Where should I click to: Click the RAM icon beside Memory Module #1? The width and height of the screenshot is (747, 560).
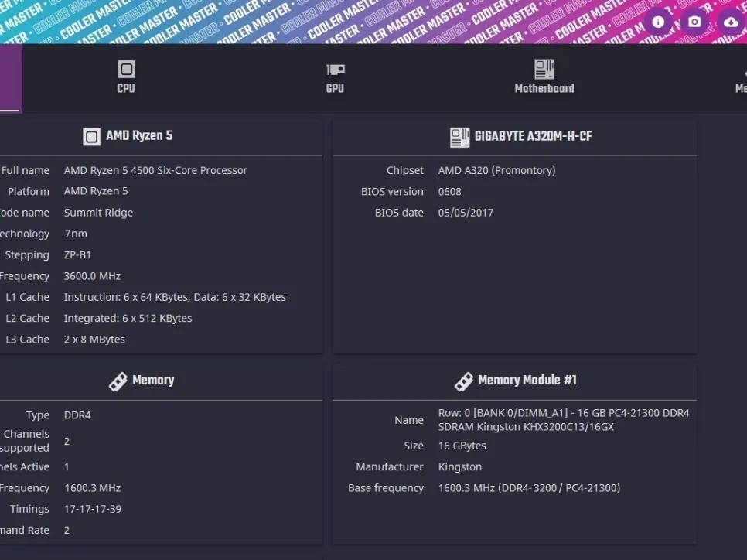tap(463, 381)
